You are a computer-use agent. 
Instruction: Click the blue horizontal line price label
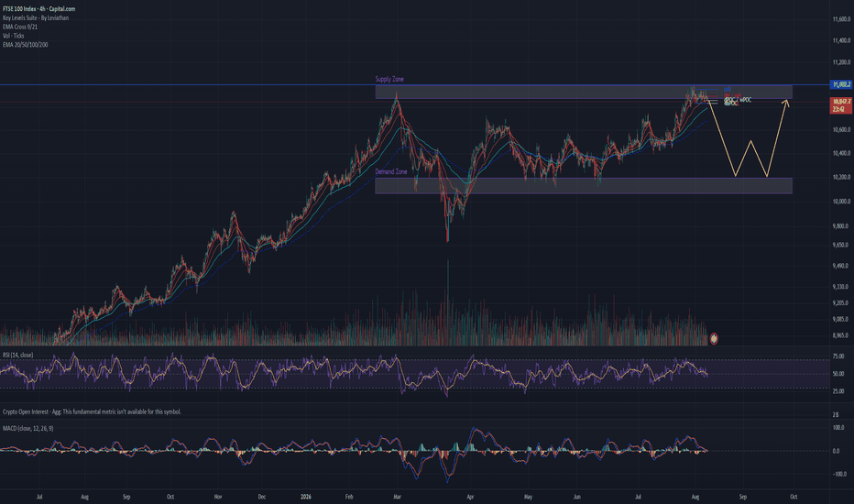841,84
